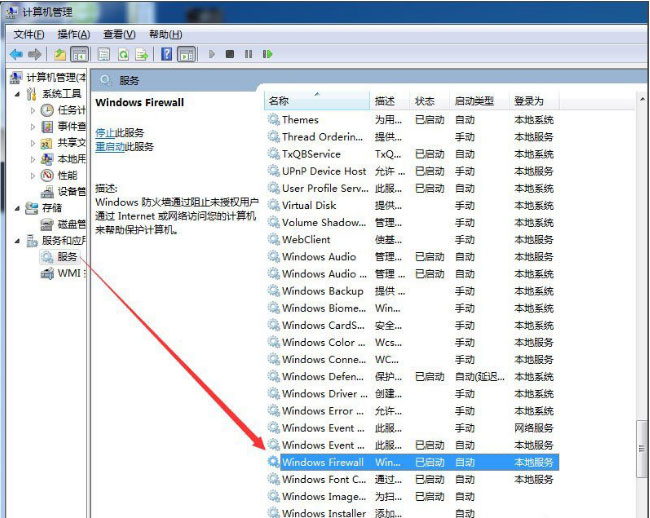Select the 设备管理器 tree item

point(63,191)
